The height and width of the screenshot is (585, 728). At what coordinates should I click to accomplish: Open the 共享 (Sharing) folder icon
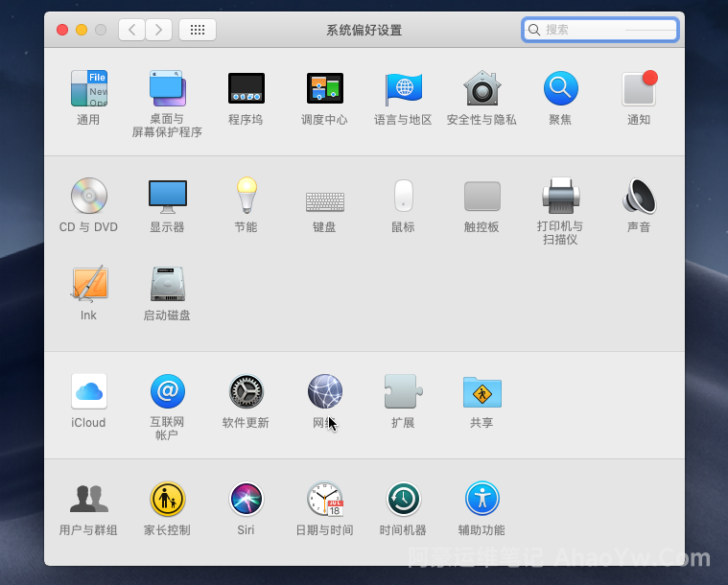(481, 392)
